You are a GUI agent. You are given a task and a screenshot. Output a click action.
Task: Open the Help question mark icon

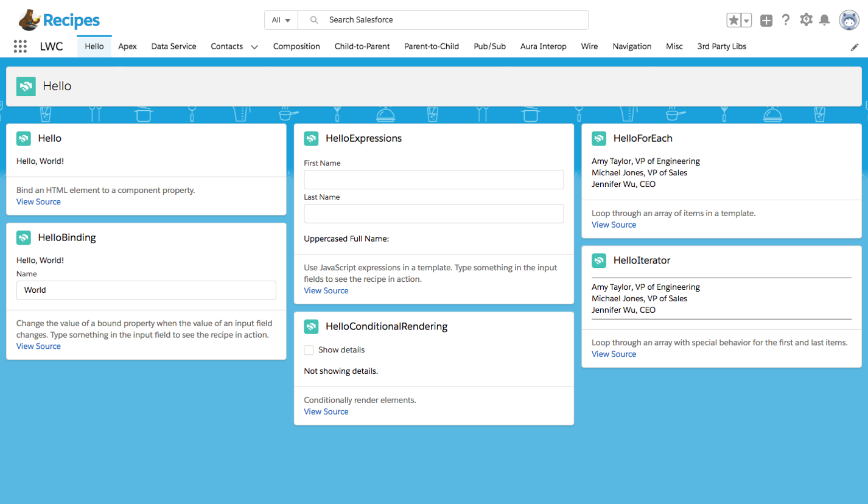click(786, 20)
